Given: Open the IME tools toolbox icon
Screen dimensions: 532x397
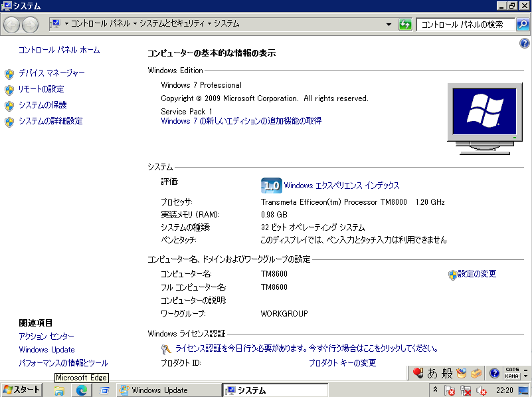Looking at the screenshot, I should point(476,373).
